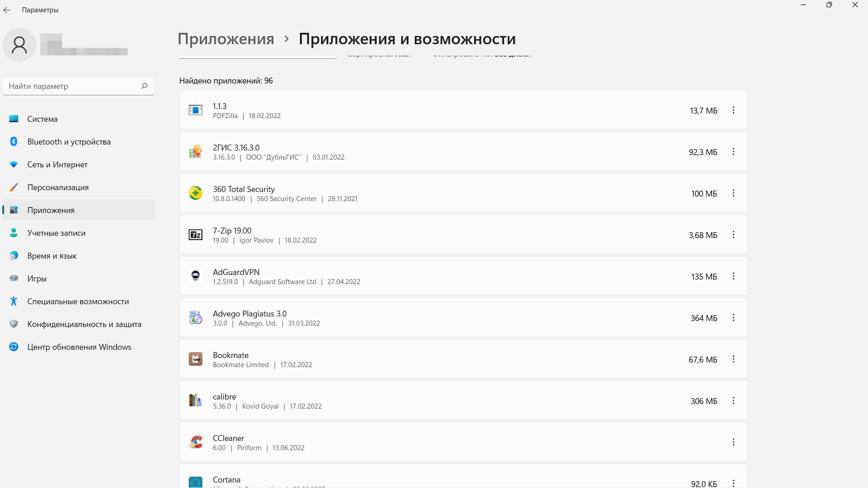
Task: Open options menu for Advego Plagiatus 3.0
Action: click(x=734, y=317)
